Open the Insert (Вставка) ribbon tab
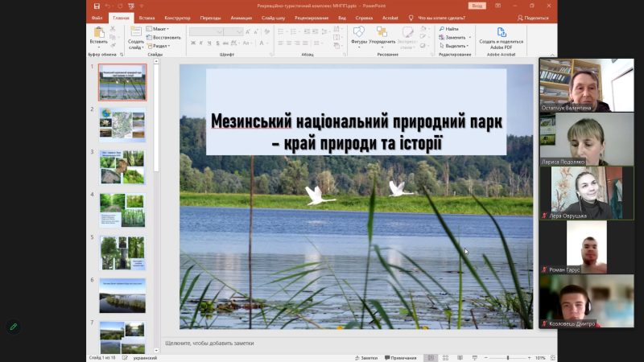 (x=147, y=17)
